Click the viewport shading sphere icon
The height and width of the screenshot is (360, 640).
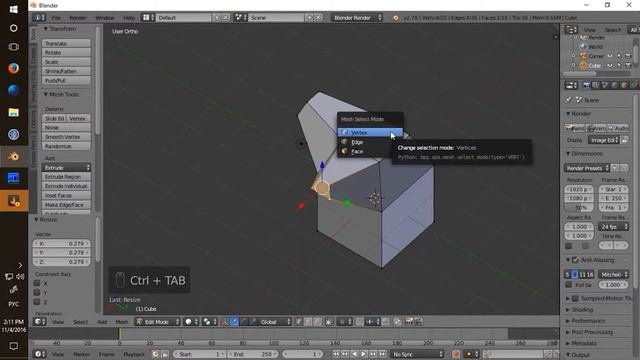191,322
